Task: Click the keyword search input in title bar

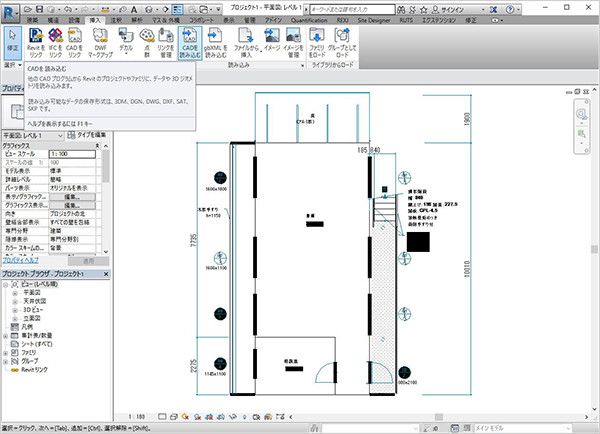Action: click(352, 9)
